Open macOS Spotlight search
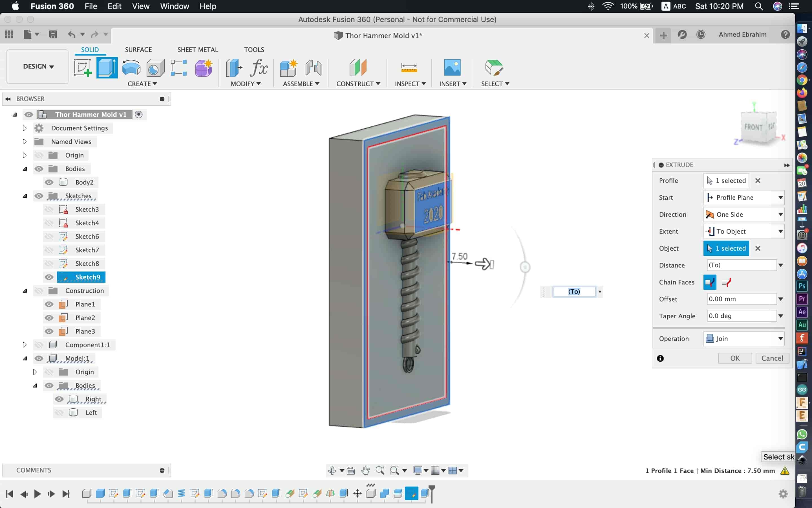This screenshot has height=508, width=812. 759,6
